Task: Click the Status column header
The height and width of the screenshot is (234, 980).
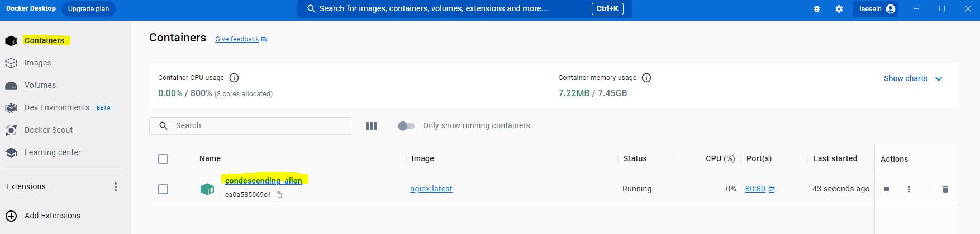Action: point(635,158)
